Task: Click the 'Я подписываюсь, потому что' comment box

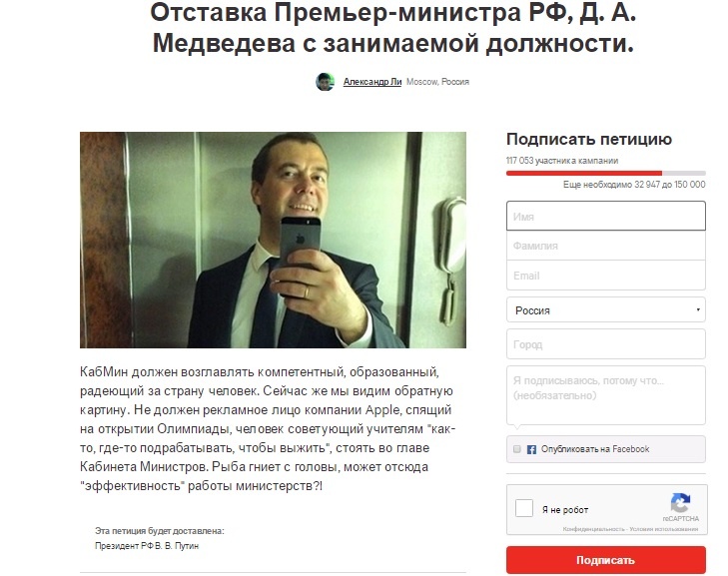Action: click(x=606, y=395)
